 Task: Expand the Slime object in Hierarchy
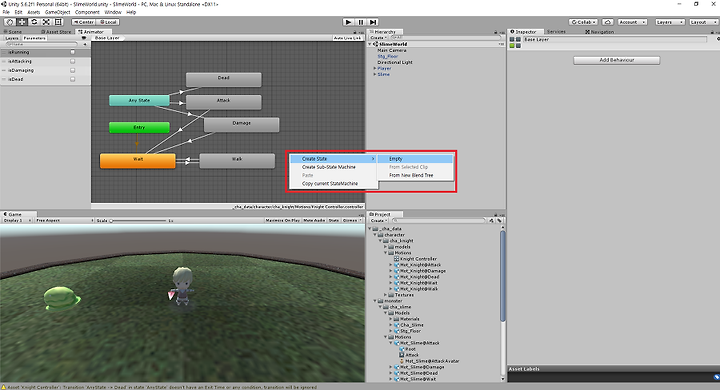click(375, 74)
